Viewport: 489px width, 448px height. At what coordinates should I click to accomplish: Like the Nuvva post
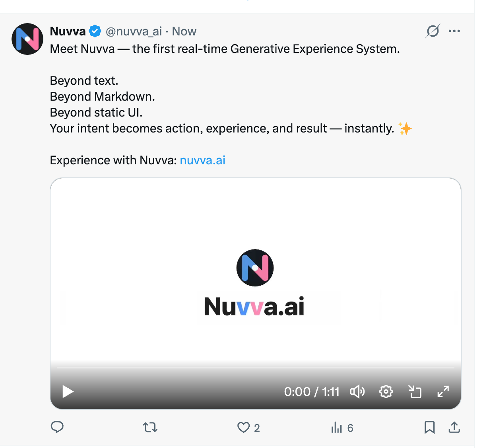[x=243, y=428]
